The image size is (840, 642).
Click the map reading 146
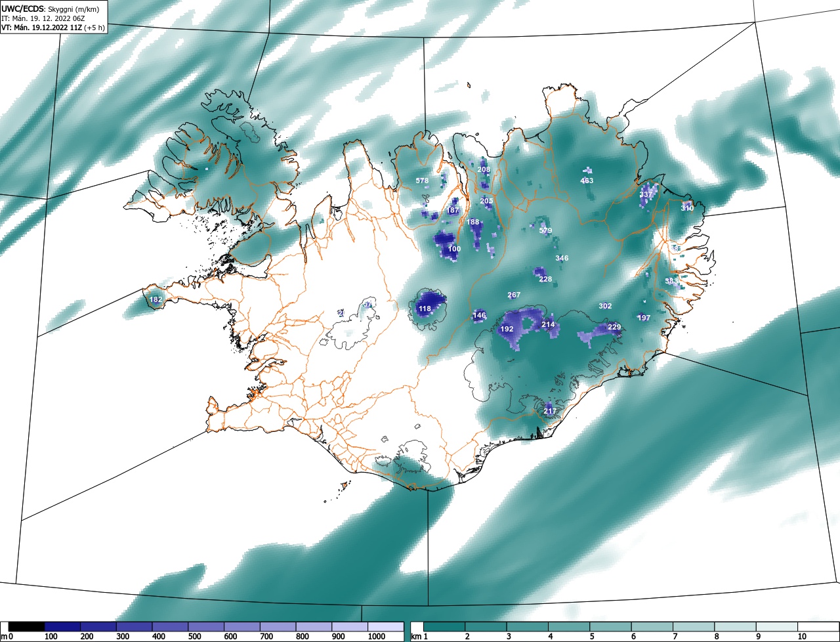[x=480, y=316]
